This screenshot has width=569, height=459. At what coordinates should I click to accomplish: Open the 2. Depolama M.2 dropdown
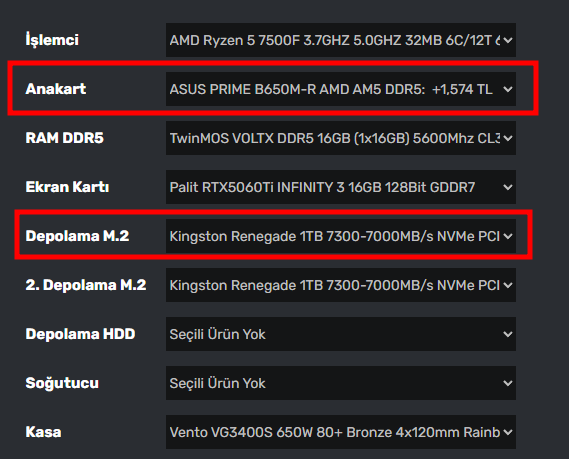(341, 285)
